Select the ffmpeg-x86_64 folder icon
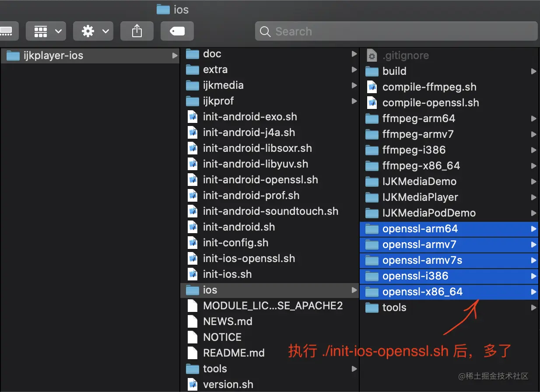Image resolution: width=540 pixels, height=392 pixels. coord(372,166)
